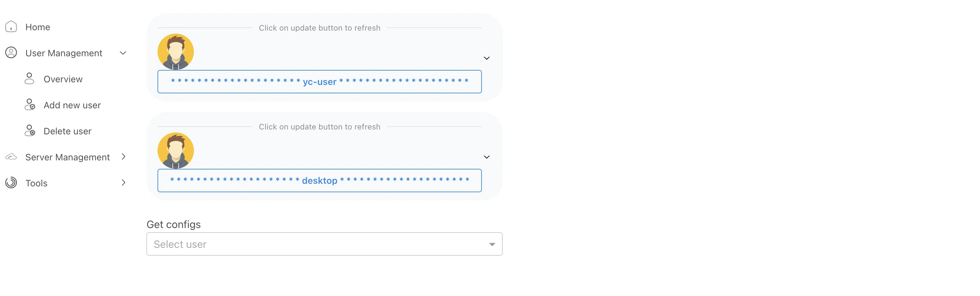980x296 pixels.
Task: Expand the Tools submenu arrow
Action: point(123,182)
